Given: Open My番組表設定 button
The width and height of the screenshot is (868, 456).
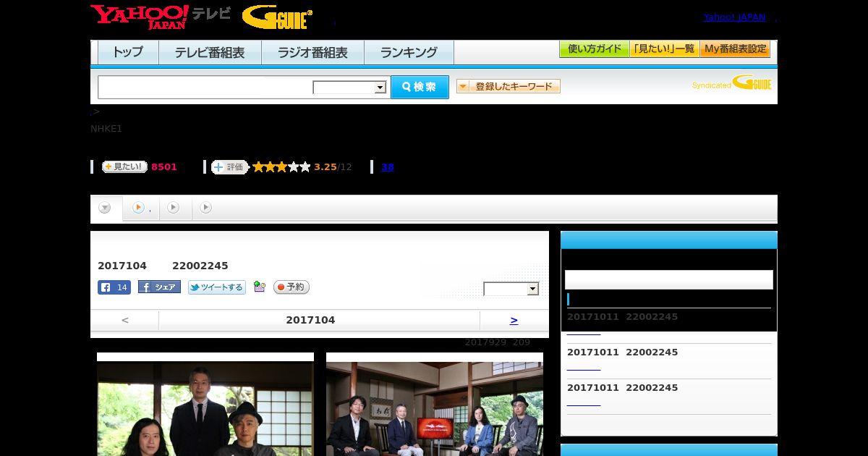Looking at the screenshot, I should tap(735, 49).
